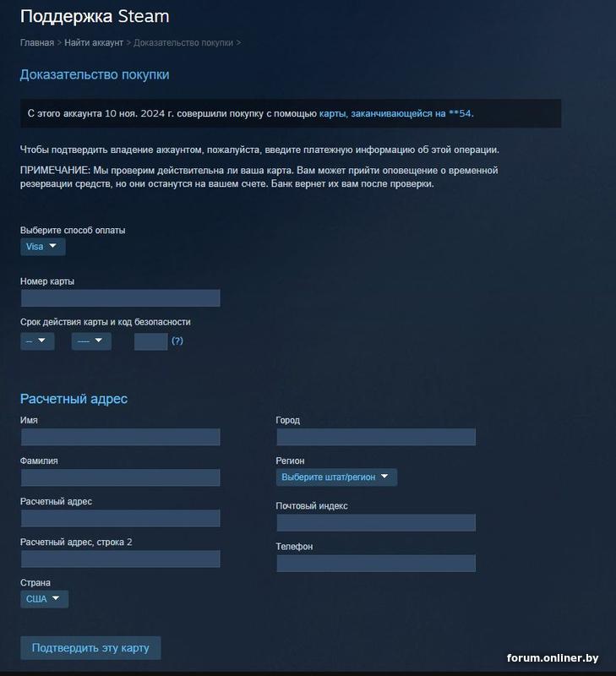This screenshot has height=676, width=616.
Task: Click the Расчетный адрес section heading
Action: click(74, 399)
